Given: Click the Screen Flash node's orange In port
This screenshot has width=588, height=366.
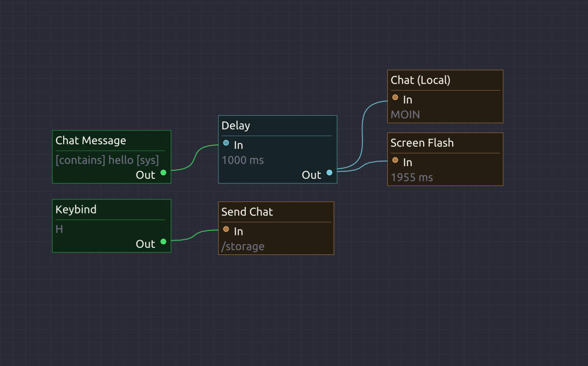Looking at the screenshot, I should [395, 160].
